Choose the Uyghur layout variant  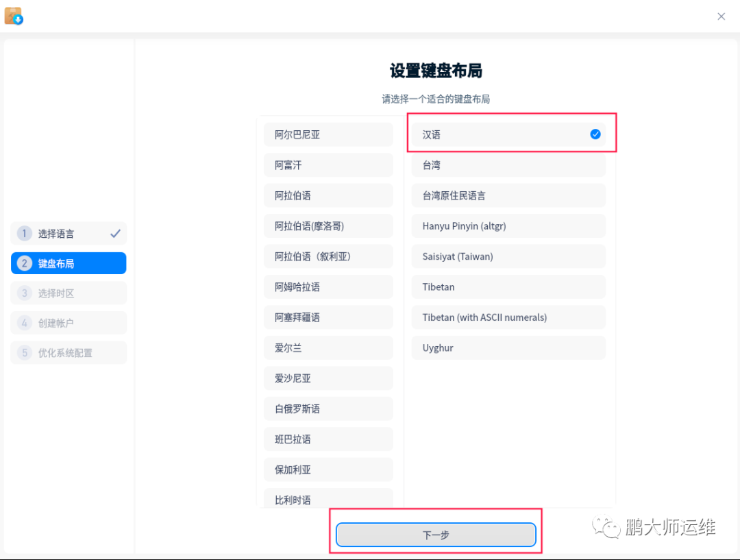click(x=508, y=348)
